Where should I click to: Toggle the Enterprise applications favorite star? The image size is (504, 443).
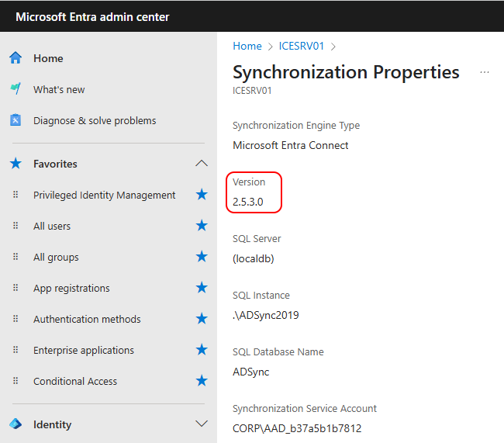(x=202, y=350)
